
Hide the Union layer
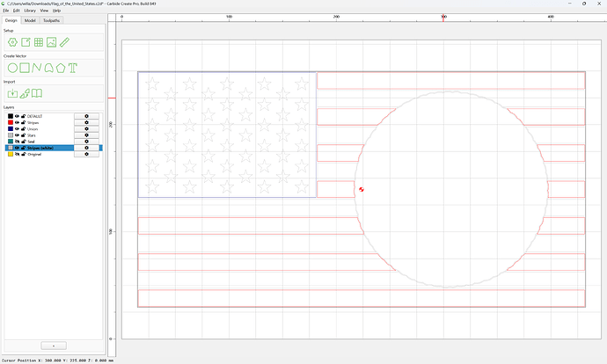(17, 129)
